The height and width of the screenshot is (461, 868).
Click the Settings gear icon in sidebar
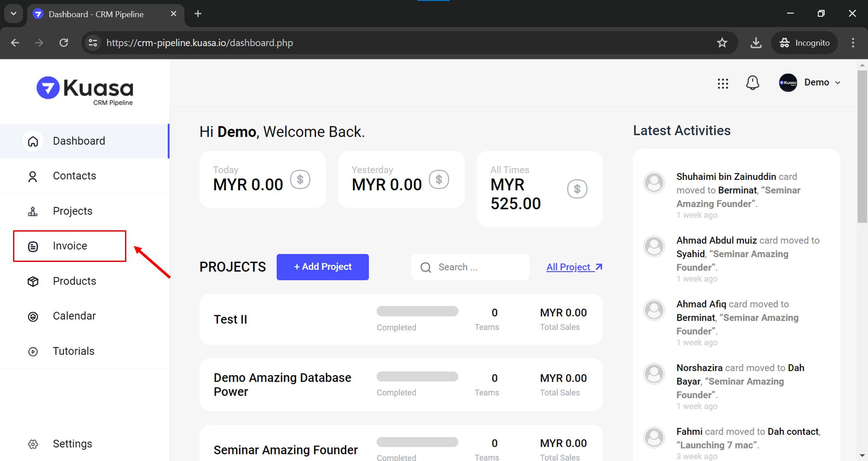coord(33,444)
